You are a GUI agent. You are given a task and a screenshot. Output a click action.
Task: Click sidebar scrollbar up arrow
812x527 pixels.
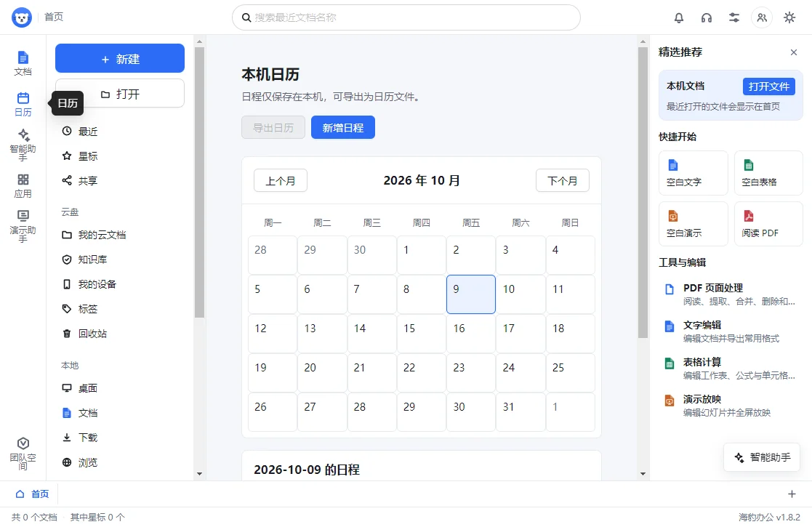(x=199, y=41)
